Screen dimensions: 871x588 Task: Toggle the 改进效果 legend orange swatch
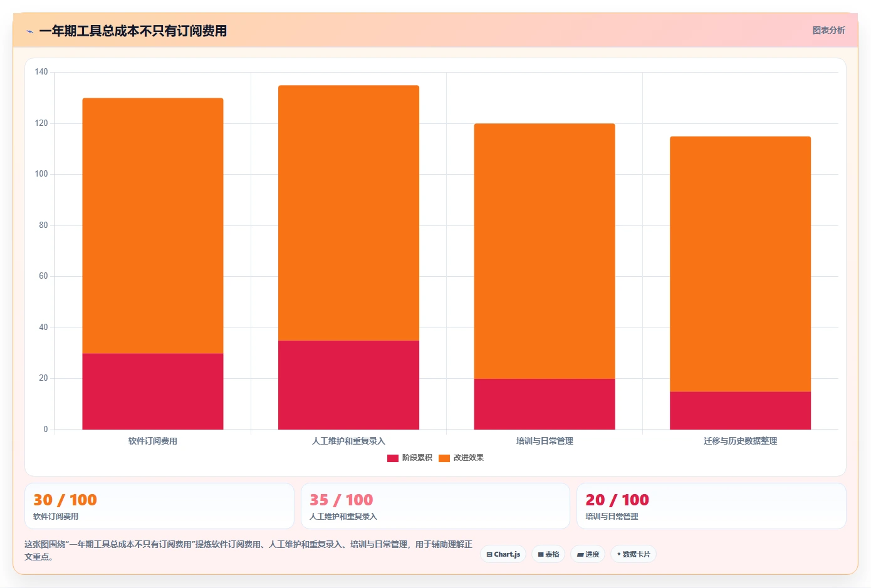[444, 458]
